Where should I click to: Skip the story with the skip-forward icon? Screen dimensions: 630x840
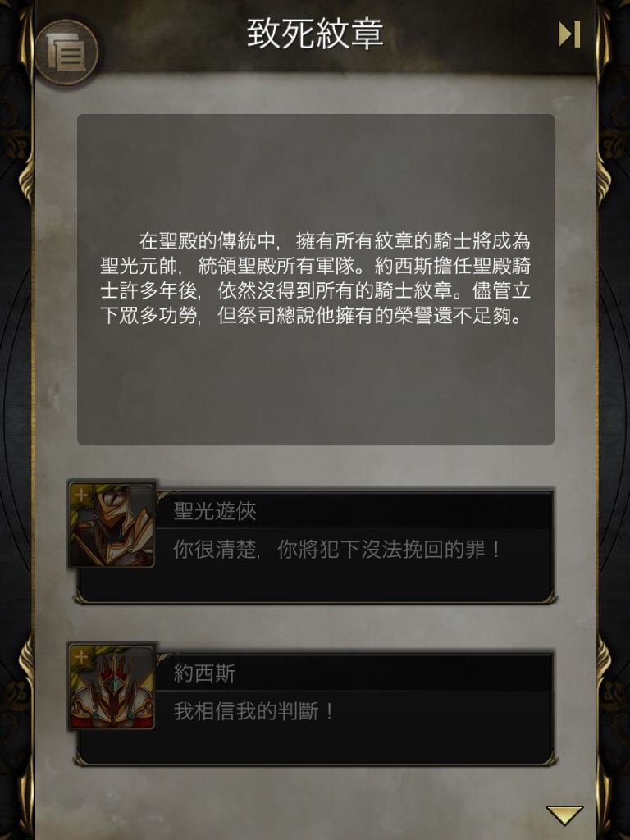coord(569,34)
